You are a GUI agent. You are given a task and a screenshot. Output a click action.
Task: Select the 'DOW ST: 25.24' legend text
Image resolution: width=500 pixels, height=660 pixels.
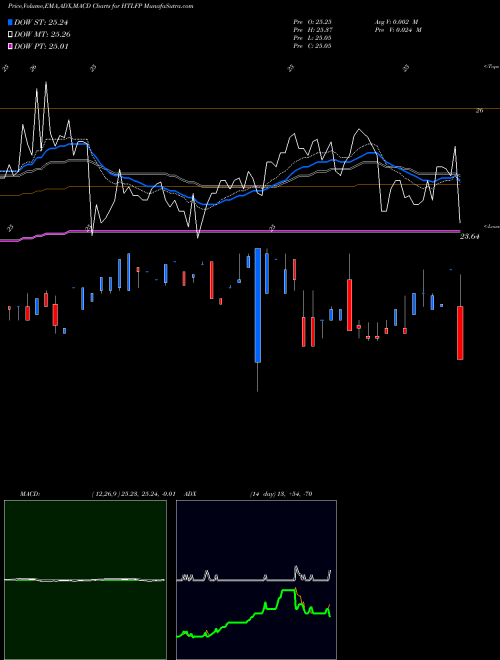click(x=41, y=22)
